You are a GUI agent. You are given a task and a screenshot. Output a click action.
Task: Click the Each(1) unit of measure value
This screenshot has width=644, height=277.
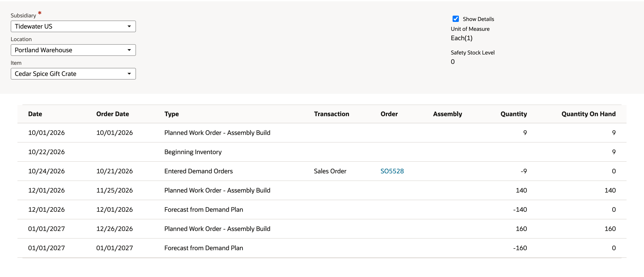pos(462,38)
